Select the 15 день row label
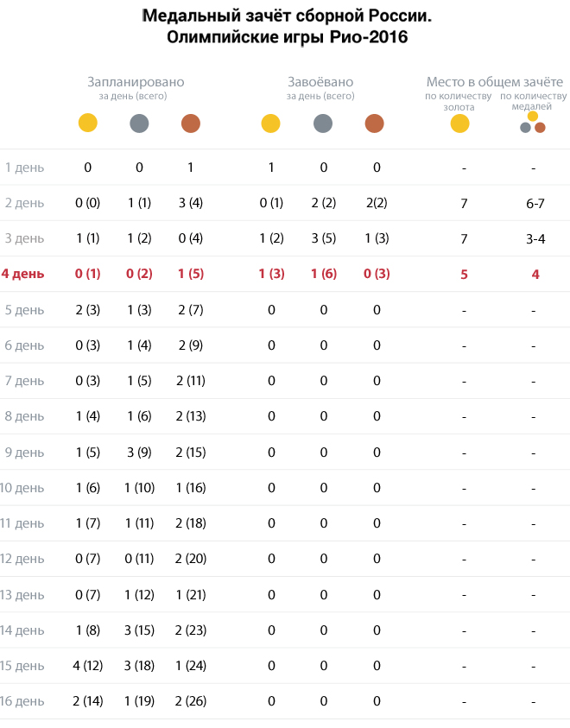Viewport: 570px width, 728px height. [x=22, y=666]
